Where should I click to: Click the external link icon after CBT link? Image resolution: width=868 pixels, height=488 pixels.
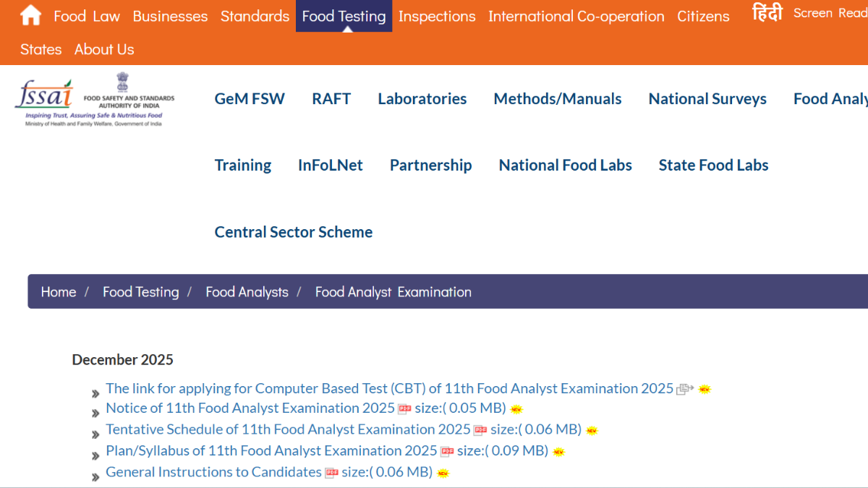pos(684,389)
